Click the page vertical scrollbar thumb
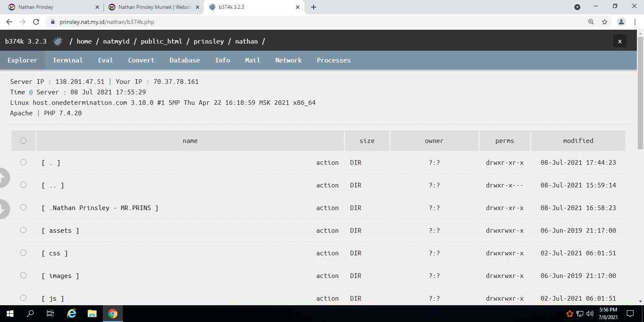 pos(640,92)
